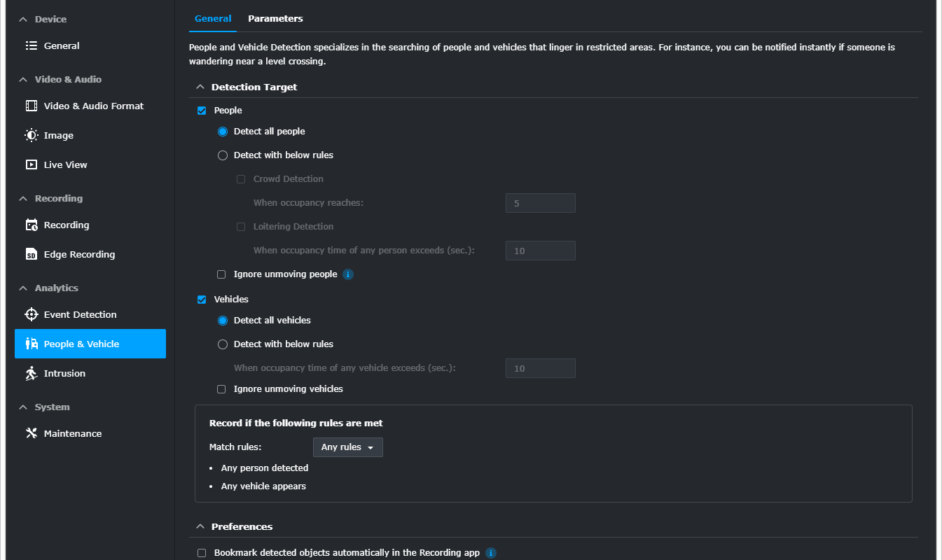This screenshot has height=560, width=942.
Task: Collapse the Preferences section
Action: 200,526
